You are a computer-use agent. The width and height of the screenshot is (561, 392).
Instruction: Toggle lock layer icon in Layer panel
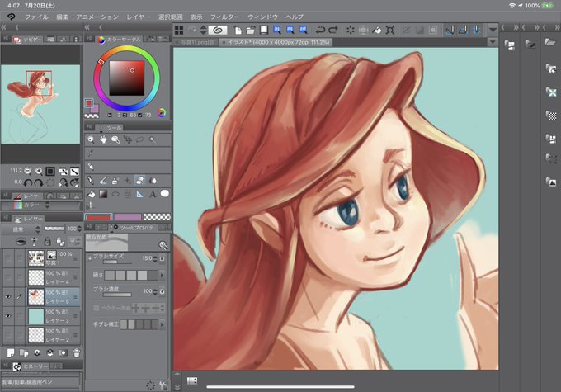point(47,242)
